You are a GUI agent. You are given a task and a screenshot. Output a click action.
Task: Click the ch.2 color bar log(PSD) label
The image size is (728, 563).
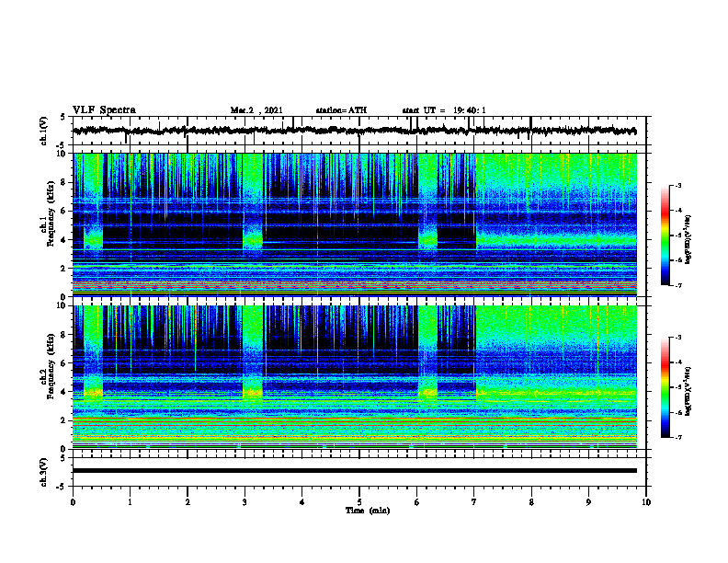(x=688, y=391)
